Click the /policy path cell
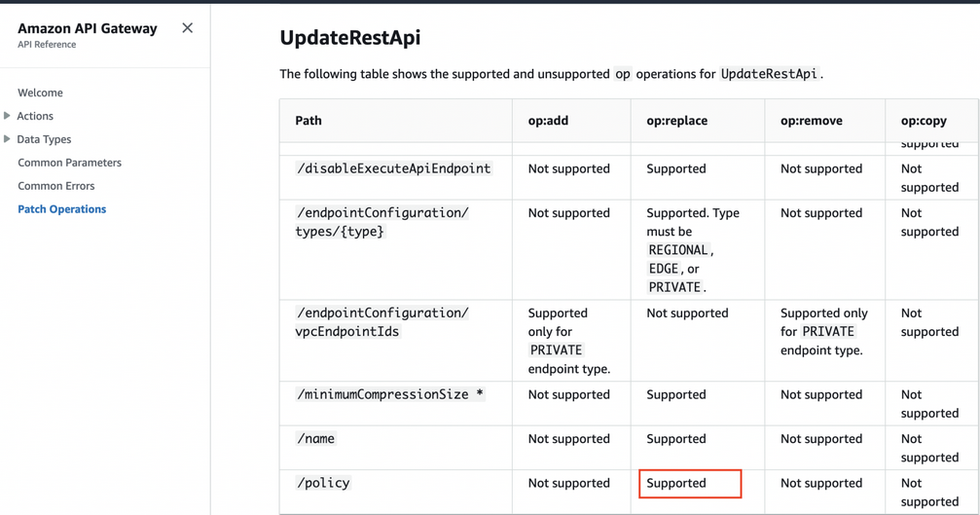Screen dimensions: 980x515 click(x=323, y=483)
